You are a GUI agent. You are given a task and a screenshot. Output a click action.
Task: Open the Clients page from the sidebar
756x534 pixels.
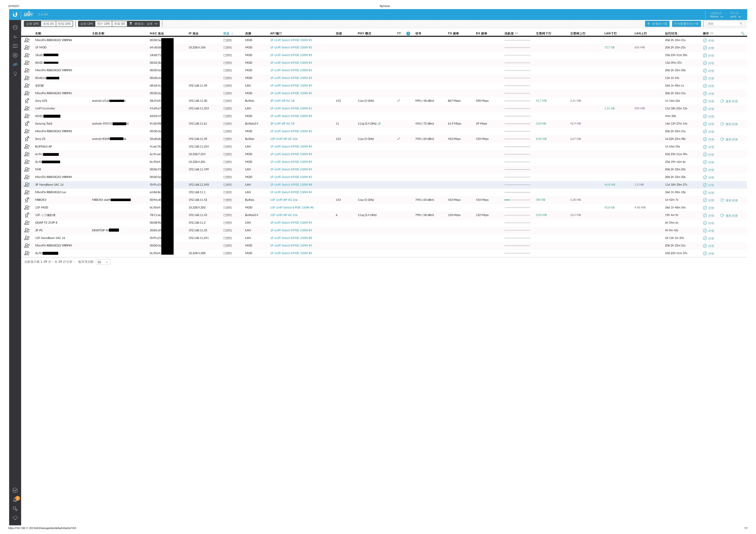15,64
